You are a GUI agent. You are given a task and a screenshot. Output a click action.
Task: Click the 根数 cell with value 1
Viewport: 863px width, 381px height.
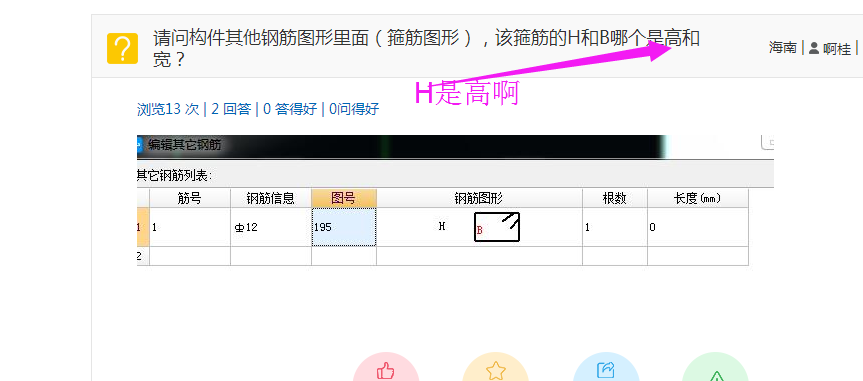tap(615, 227)
